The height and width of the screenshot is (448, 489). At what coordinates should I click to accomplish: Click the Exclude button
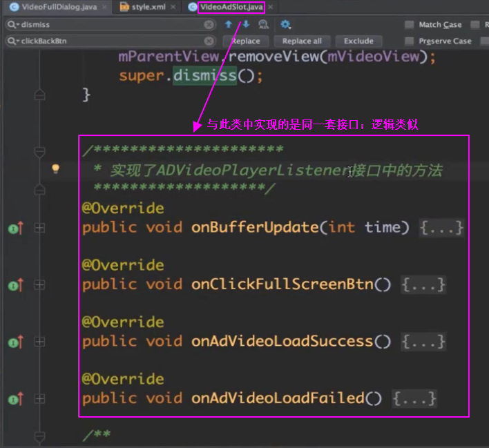pos(358,41)
